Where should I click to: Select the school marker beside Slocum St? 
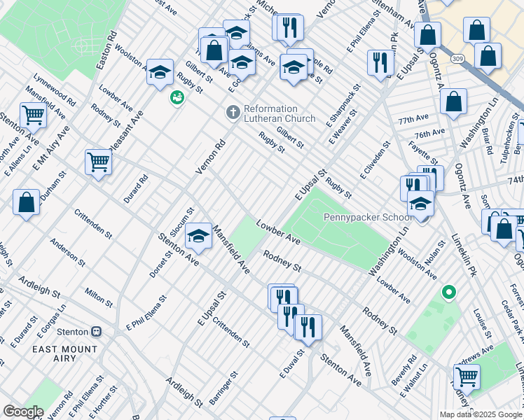[198, 237]
